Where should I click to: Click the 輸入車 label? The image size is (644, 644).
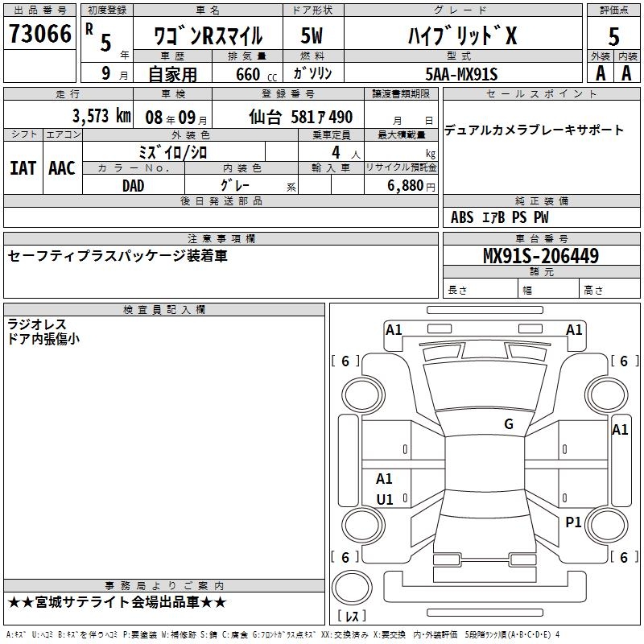pyautogui.click(x=331, y=167)
